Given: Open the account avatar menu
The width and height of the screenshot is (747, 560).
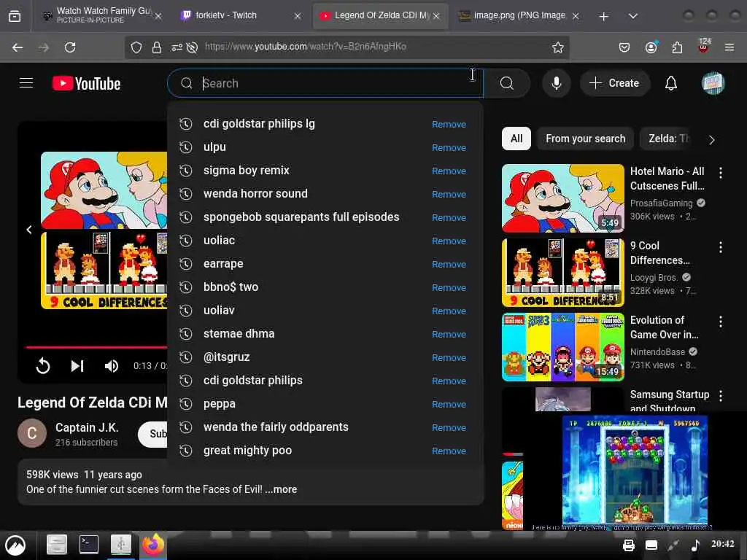Looking at the screenshot, I should (x=713, y=83).
